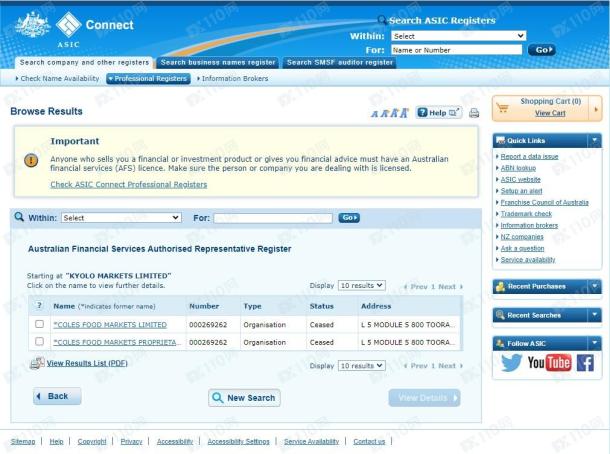This screenshot has width=610, height=454.
Task: Open the YouTube icon under Follow ASIC
Action: pos(549,363)
